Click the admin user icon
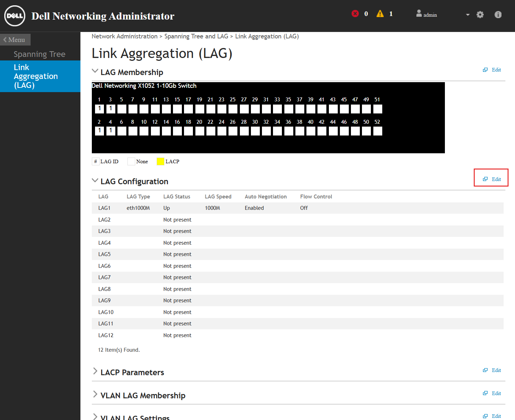The image size is (515, 420). [x=419, y=14]
